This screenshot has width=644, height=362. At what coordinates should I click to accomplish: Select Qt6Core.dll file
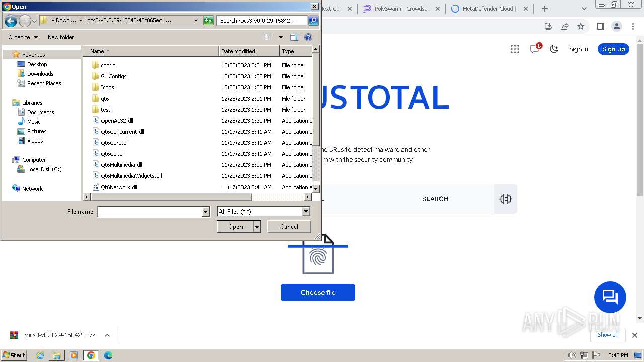point(114,143)
